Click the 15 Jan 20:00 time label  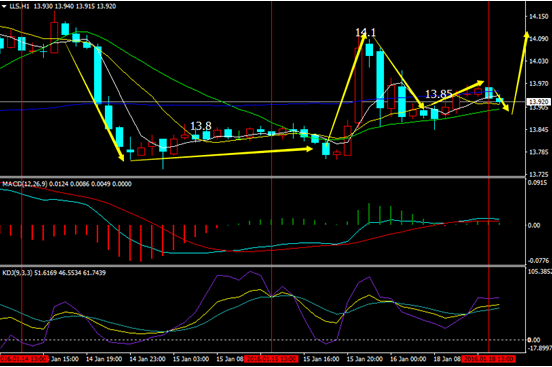click(364, 359)
